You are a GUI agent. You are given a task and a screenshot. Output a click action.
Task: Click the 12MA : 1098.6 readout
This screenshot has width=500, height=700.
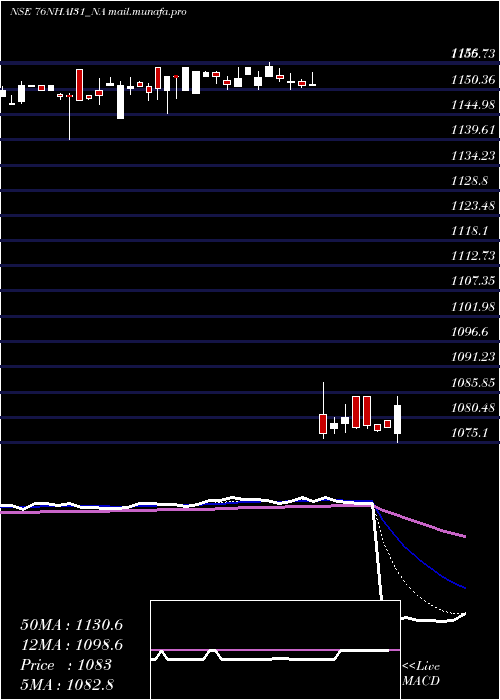point(72,645)
